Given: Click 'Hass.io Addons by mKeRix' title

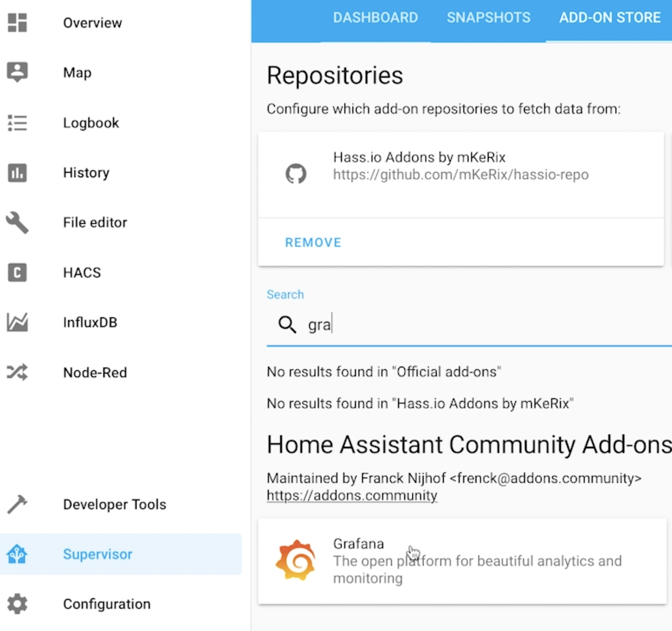Looking at the screenshot, I should pos(419,157).
